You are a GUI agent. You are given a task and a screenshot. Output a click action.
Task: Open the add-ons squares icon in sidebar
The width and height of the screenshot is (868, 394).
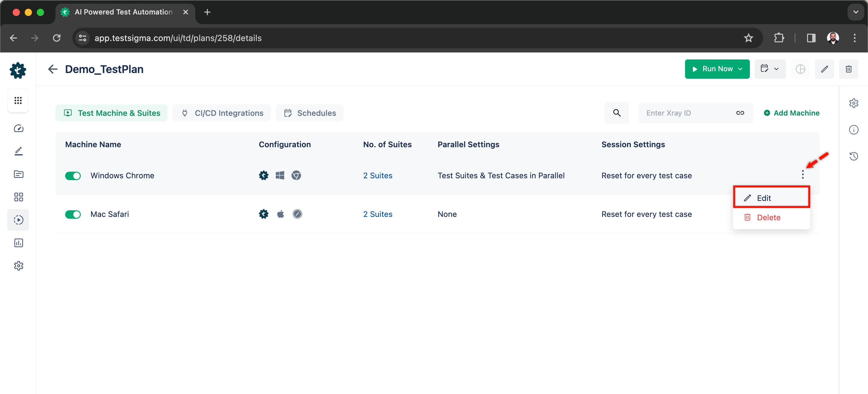[x=18, y=197]
